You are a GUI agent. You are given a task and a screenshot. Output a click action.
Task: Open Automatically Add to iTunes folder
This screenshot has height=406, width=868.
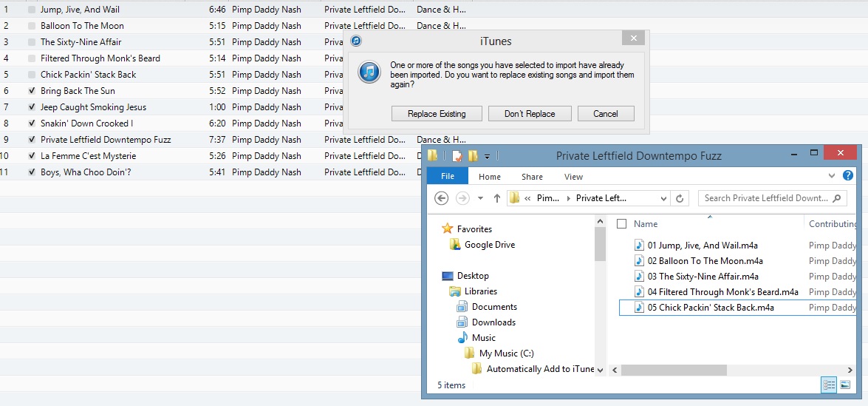pos(540,369)
